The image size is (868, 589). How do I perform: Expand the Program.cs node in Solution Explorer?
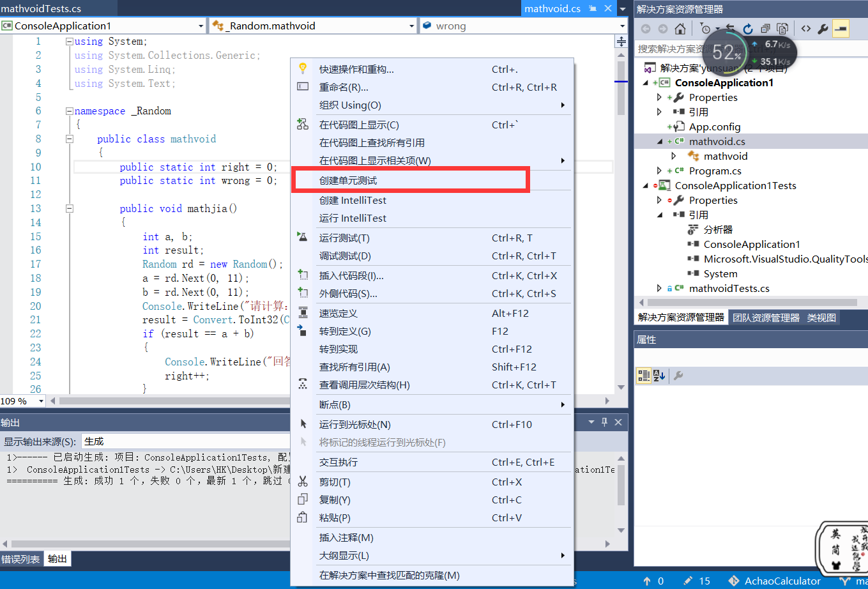tap(660, 171)
